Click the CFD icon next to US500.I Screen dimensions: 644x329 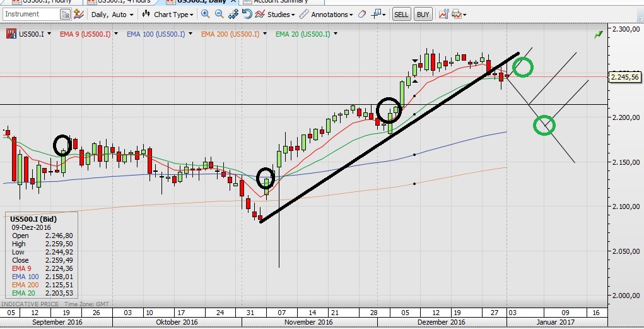[x=11, y=33]
